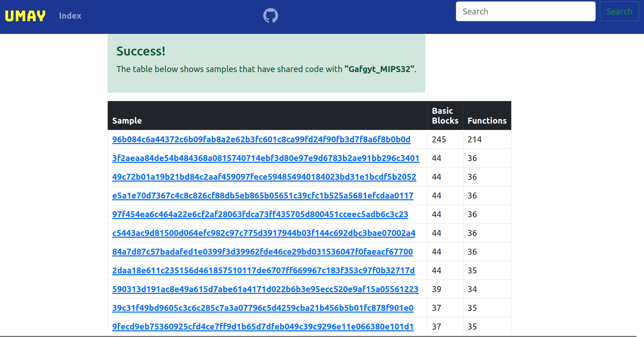
Task: Click the Success alert message box
Action: 266,64
